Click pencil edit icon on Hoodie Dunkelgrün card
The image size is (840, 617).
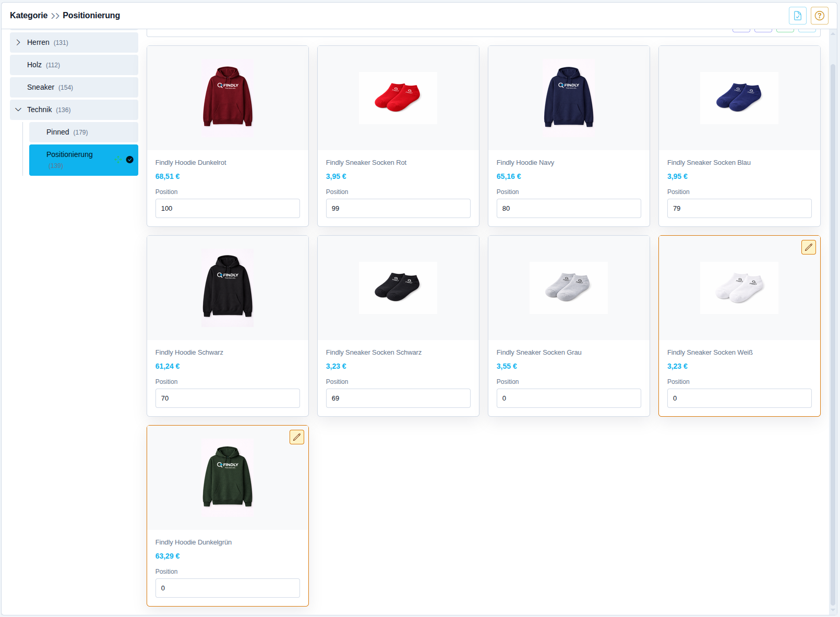pos(297,437)
